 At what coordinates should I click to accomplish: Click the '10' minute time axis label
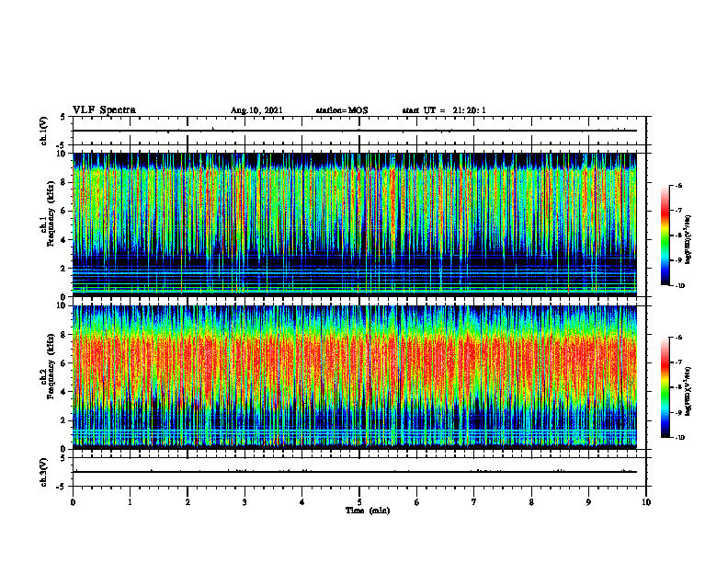pyautogui.click(x=646, y=502)
